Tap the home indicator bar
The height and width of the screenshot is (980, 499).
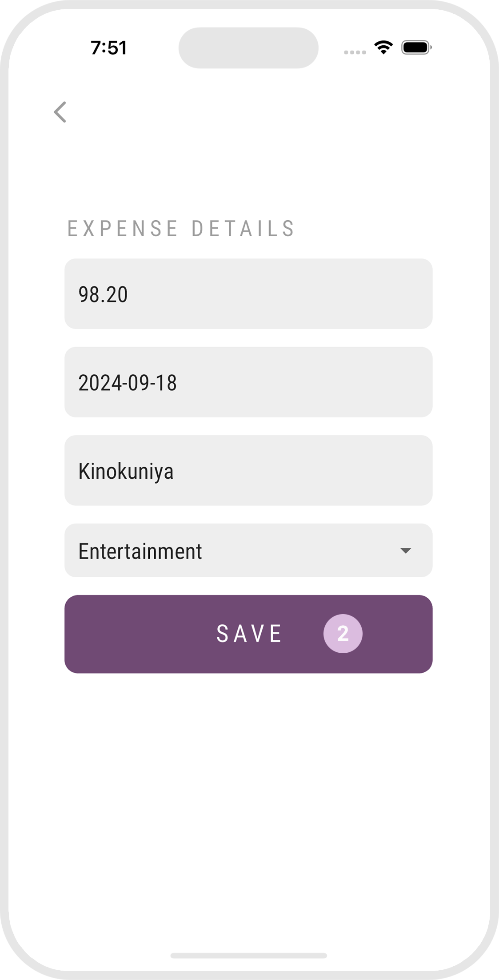(x=248, y=955)
